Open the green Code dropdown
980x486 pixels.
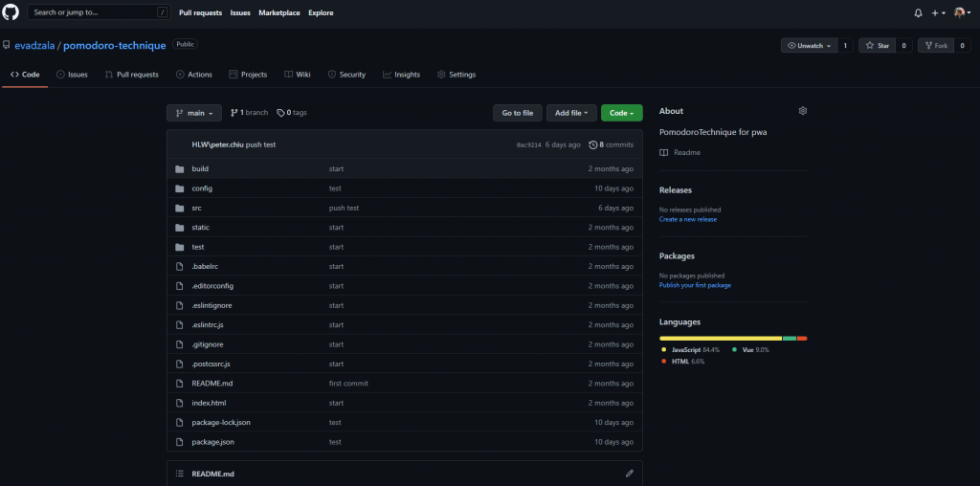[622, 113]
